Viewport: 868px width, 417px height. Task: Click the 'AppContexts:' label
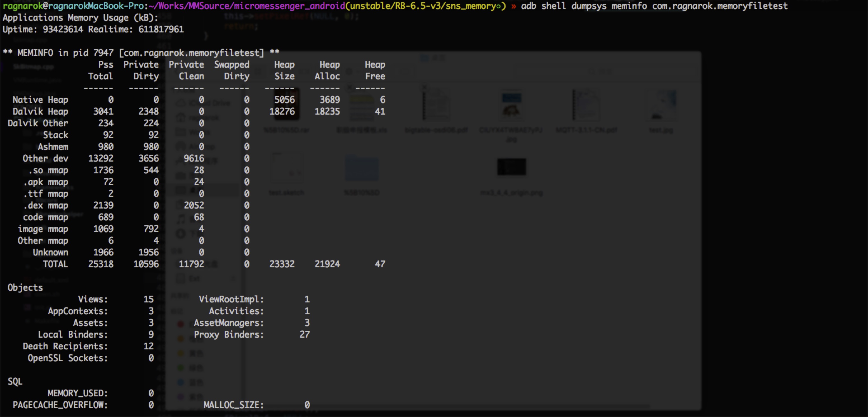pyautogui.click(x=78, y=311)
